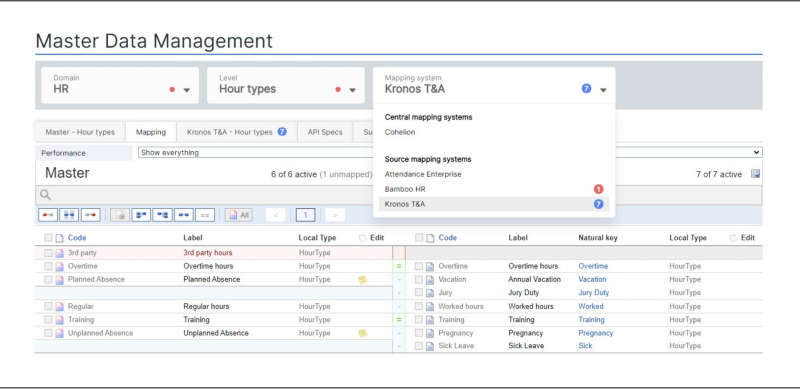Tick the checkbox for master Overtime row
Image resolution: width=800 pixels, height=389 pixels.
click(x=48, y=266)
